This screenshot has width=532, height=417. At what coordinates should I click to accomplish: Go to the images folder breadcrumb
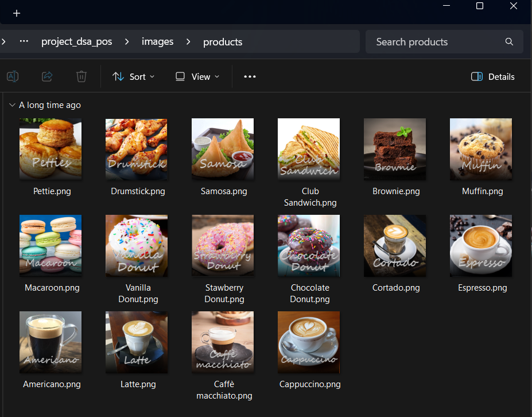[157, 41]
